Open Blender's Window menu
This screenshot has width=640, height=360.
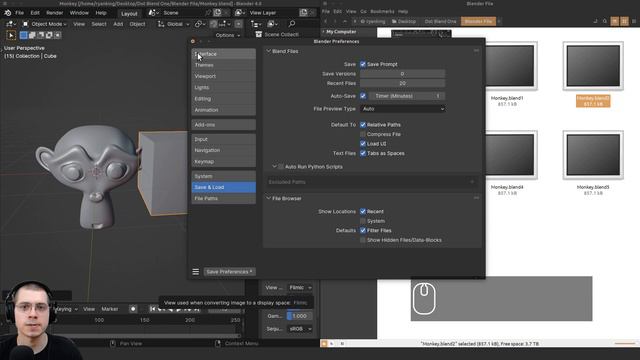point(79,13)
